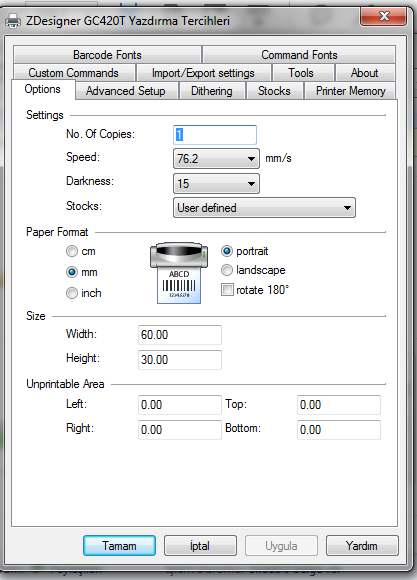
Task: Cancel with the İptal button
Action: [x=200, y=546]
